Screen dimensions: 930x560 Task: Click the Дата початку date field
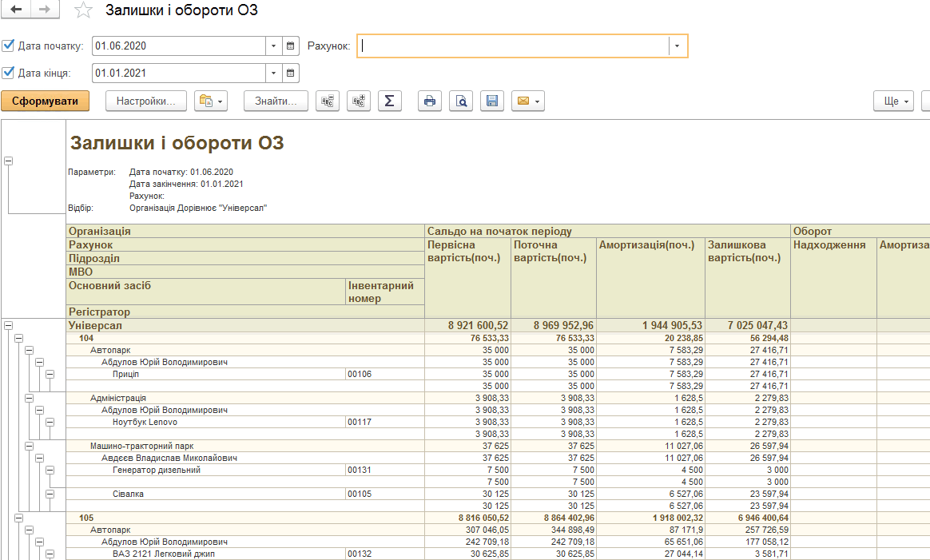179,46
